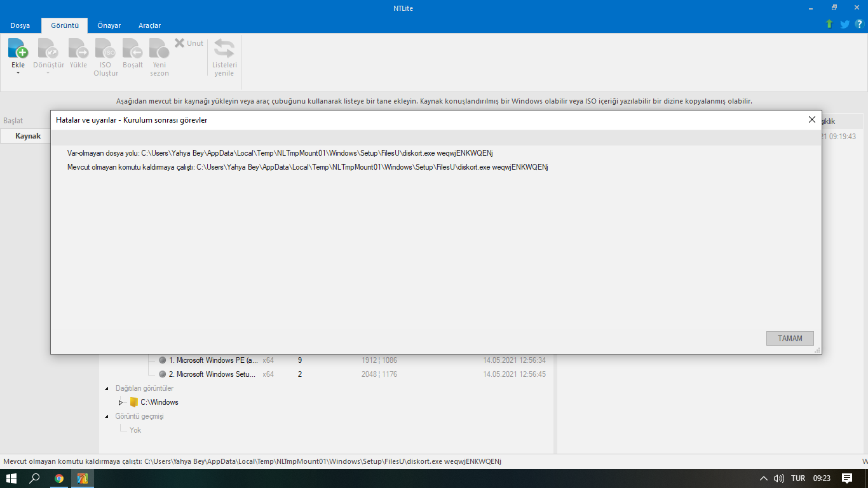Click the Boşalt (Unload) toolbar icon

coord(133,48)
